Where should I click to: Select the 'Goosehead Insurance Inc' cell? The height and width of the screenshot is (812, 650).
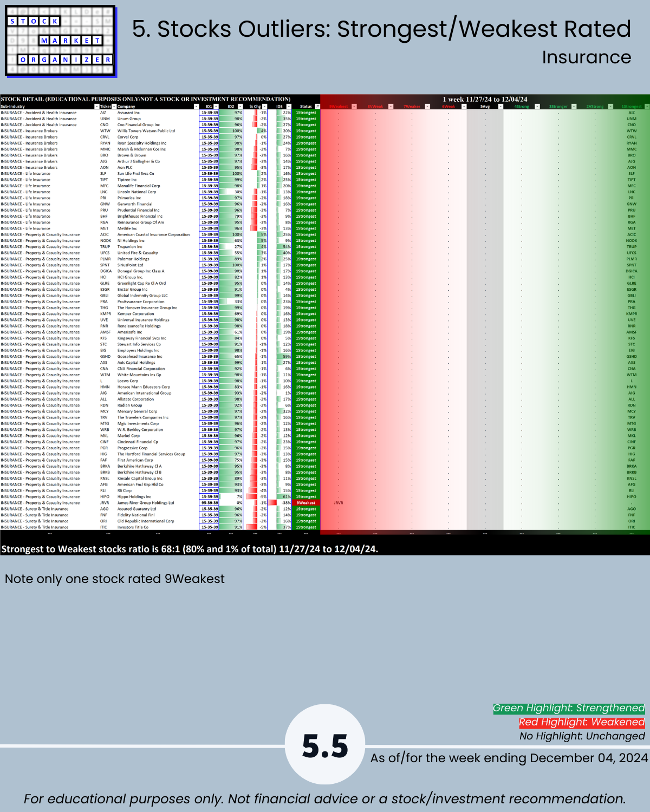140,357
